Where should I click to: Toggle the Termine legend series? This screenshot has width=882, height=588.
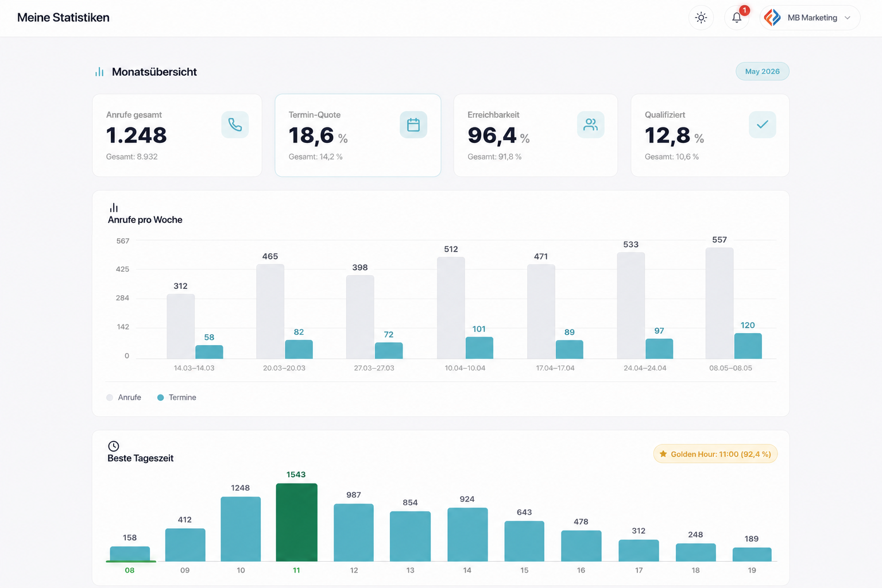177,397
